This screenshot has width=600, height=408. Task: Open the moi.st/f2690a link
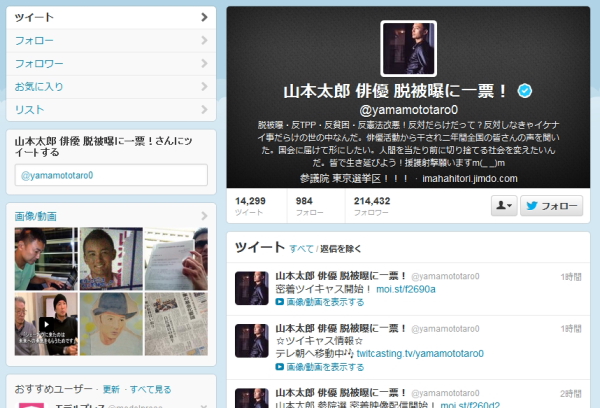pyautogui.click(x=406, y=289)
